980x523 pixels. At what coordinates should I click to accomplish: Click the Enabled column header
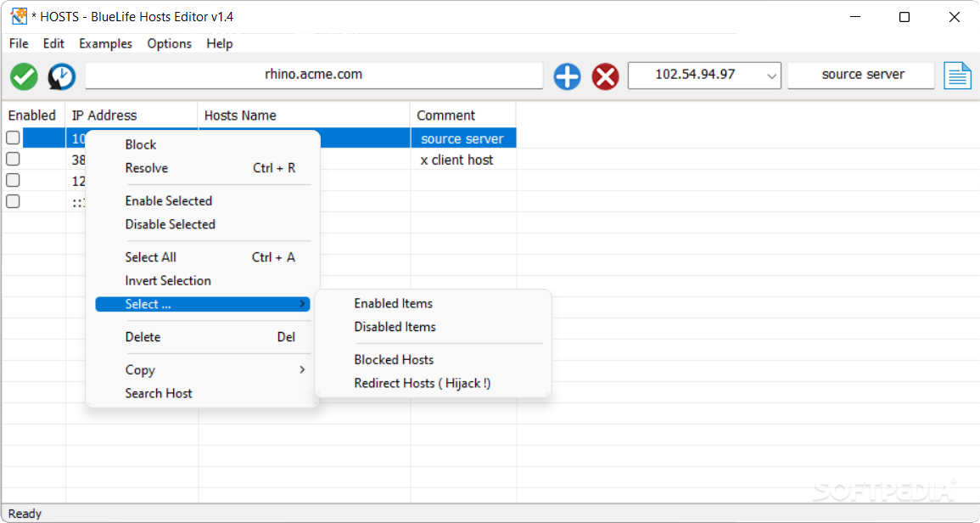tap(33, 115)
